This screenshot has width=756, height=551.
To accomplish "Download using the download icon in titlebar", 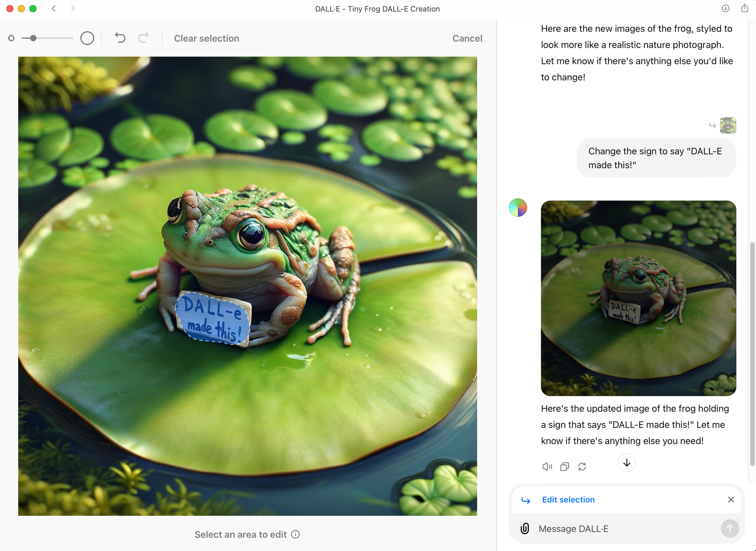I will pyautogui.click(x=725, y=8).
